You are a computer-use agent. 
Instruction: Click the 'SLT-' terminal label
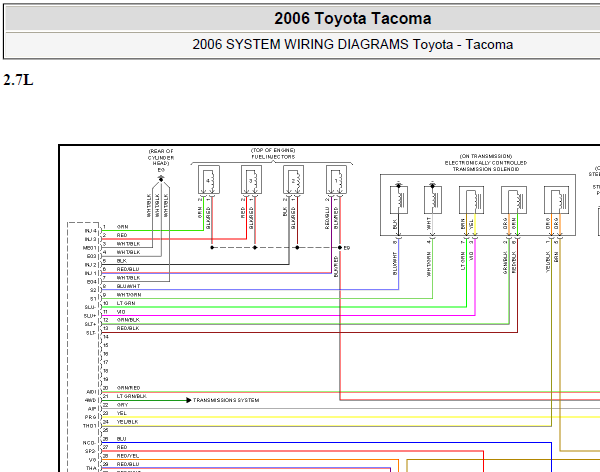91,333
